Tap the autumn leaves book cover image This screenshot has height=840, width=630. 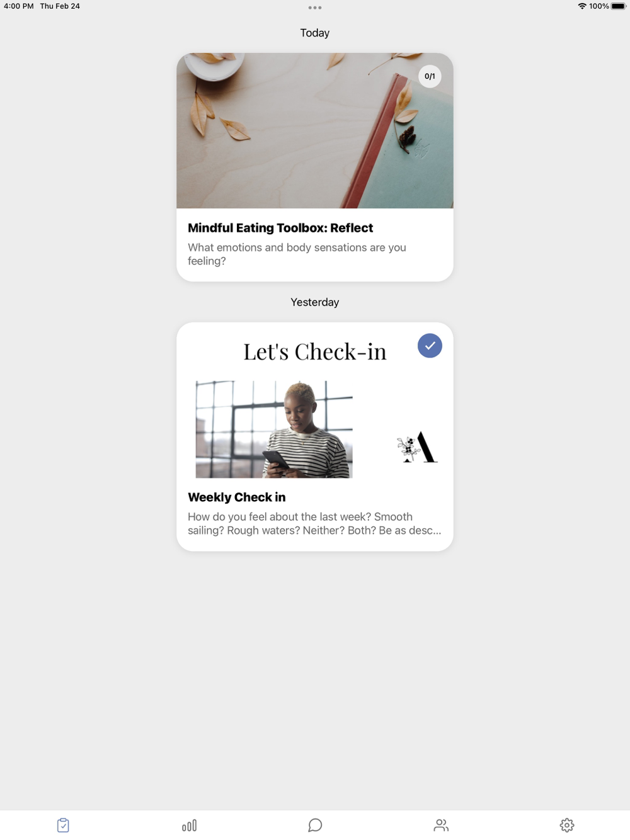[x=315, y=130]
